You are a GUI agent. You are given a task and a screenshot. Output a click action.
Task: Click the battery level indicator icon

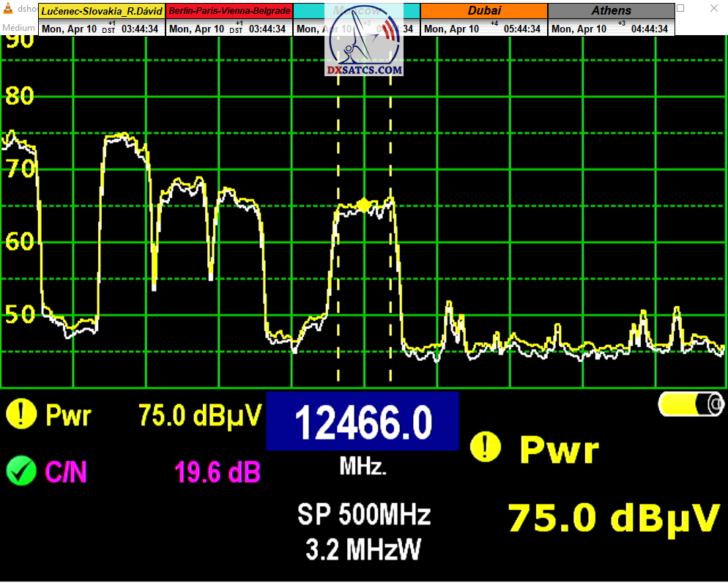click(x=690, y=404)
